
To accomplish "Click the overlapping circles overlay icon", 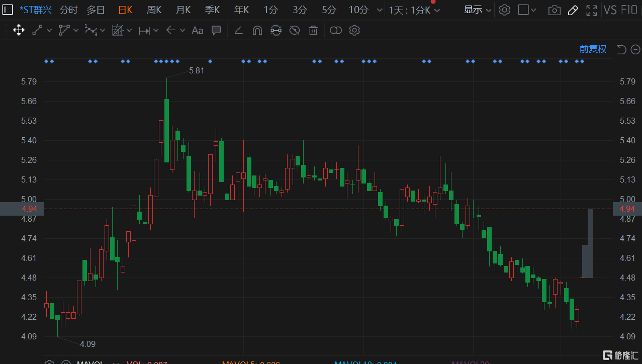I will coord(335,31).
